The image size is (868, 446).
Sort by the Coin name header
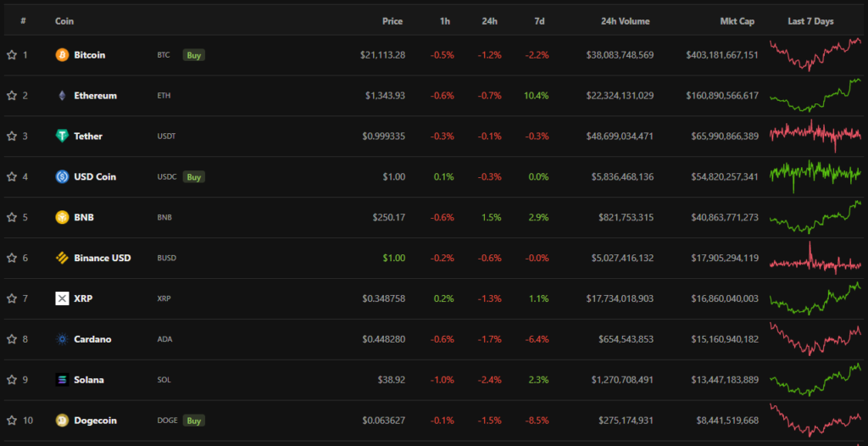coord(64,21)
